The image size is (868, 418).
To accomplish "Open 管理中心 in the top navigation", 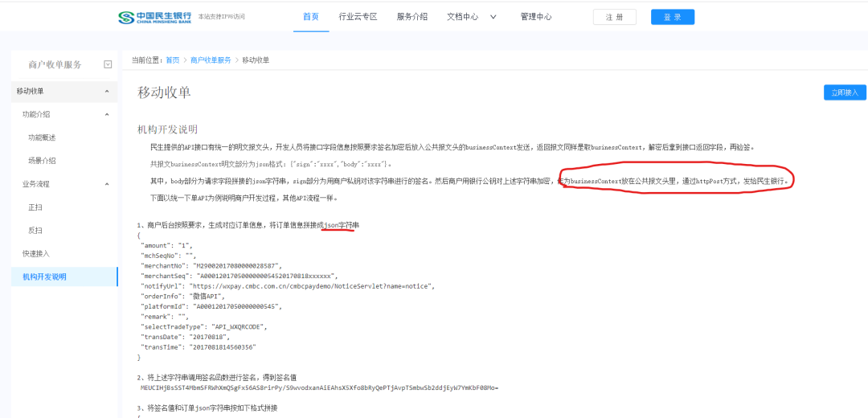I will pyautogui.click(x=536, y=17).
